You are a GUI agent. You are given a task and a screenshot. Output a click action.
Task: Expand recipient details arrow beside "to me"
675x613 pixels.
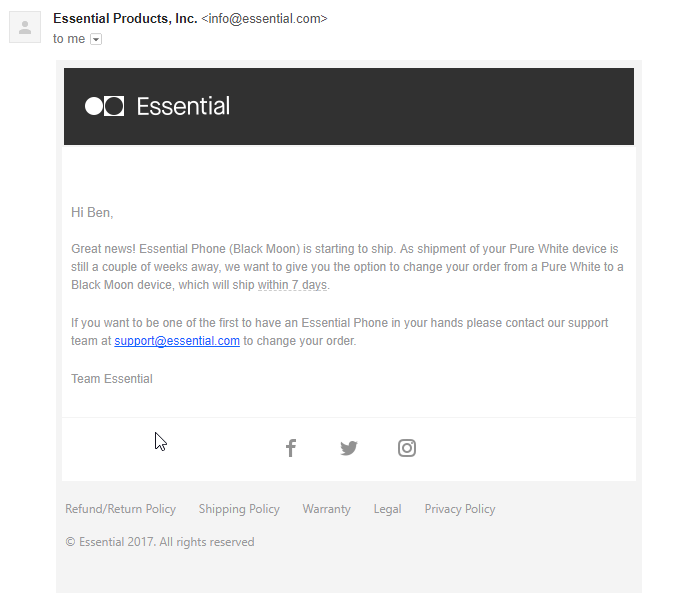(x=96, y=39)
